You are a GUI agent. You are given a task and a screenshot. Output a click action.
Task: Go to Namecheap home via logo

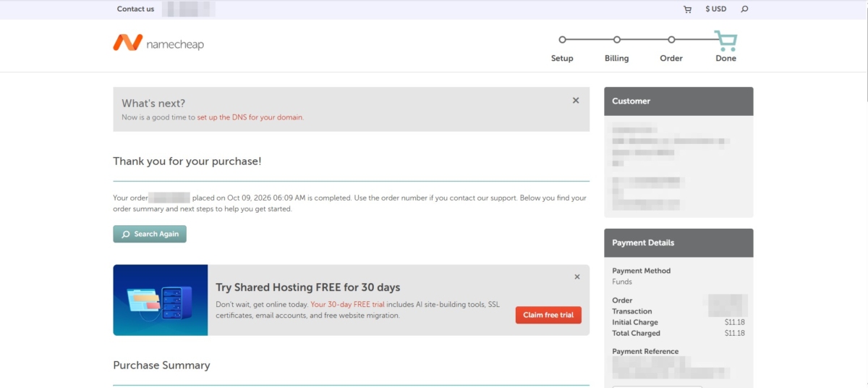[x=158, y=43]
